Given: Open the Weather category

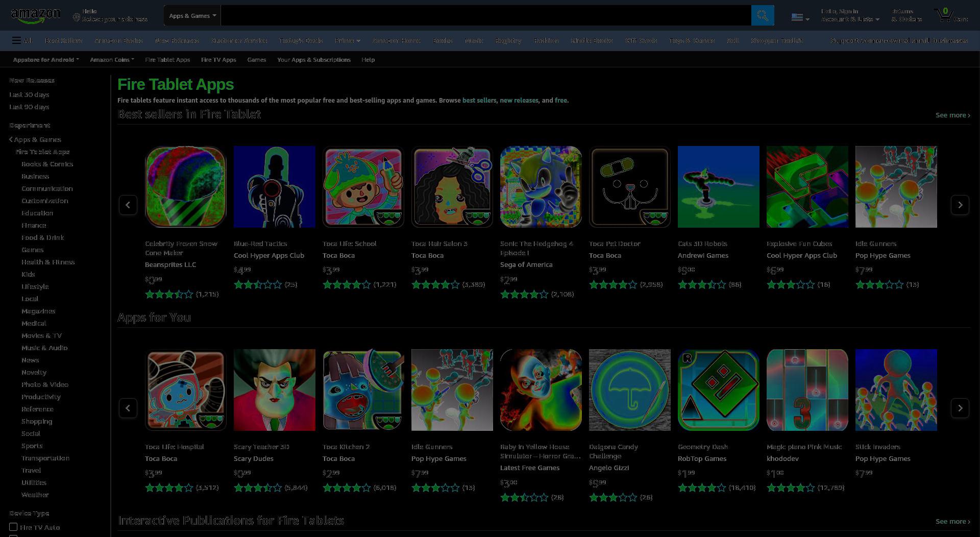Looking at the screenshot, I should (x=35, y=495).
